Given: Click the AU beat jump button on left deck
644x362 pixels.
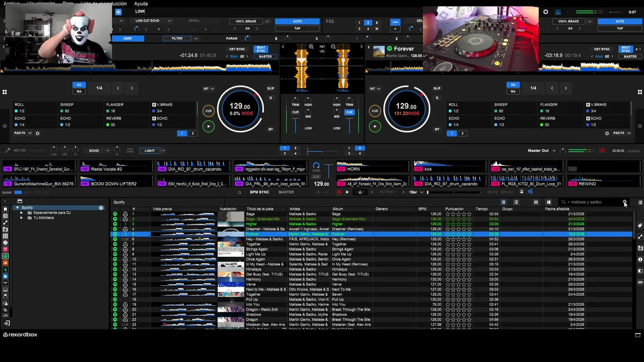Looking at the screenshot, I should [x=79, y=84].
